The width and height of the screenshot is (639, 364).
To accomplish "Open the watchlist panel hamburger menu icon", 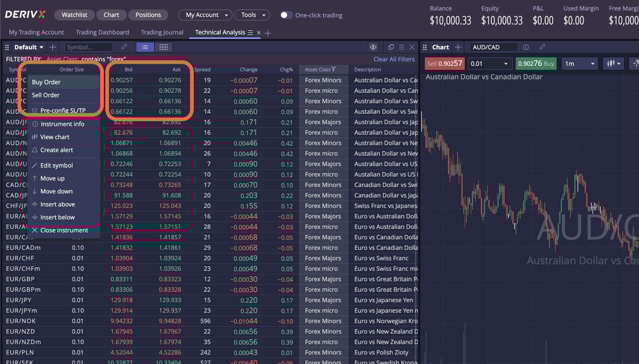I will pyautogui.click(x=401, y=47).
